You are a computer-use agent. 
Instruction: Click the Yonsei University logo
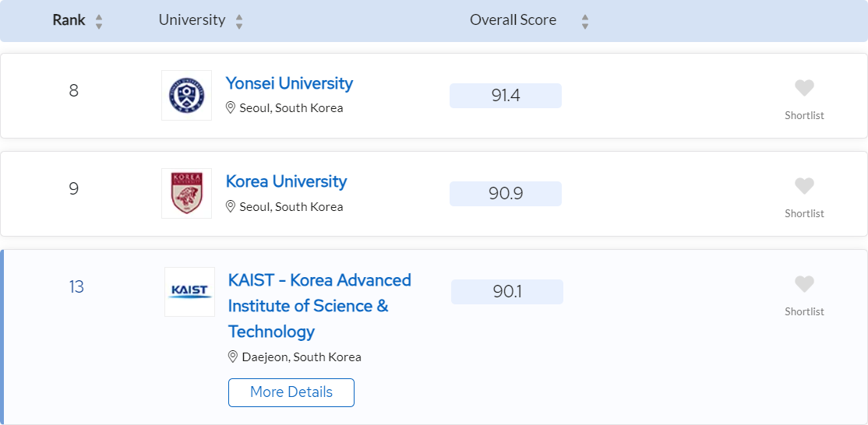coord(186,95)
